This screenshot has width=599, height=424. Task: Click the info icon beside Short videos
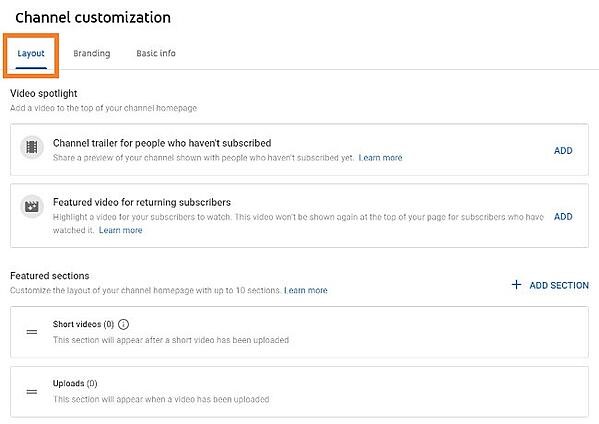tap(123, 324)
